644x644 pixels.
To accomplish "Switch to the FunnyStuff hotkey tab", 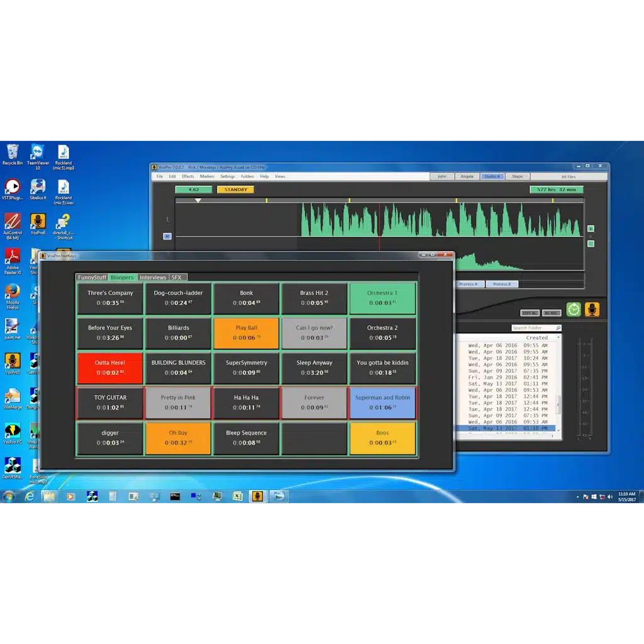I will [92, 277].
